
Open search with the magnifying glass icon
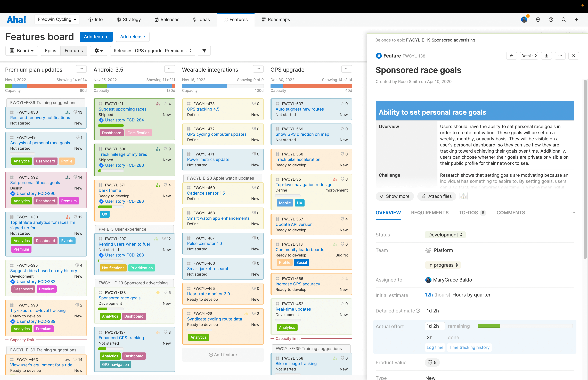click(x=564, y=20)
